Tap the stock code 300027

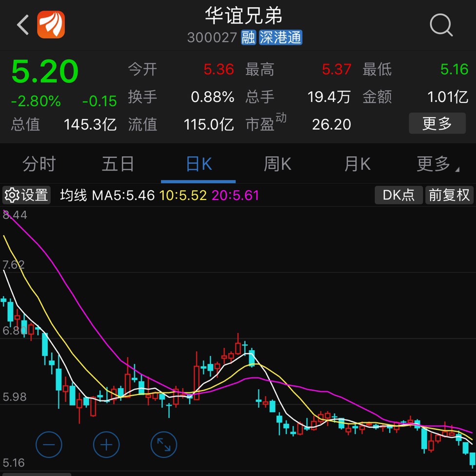point(212,38)
